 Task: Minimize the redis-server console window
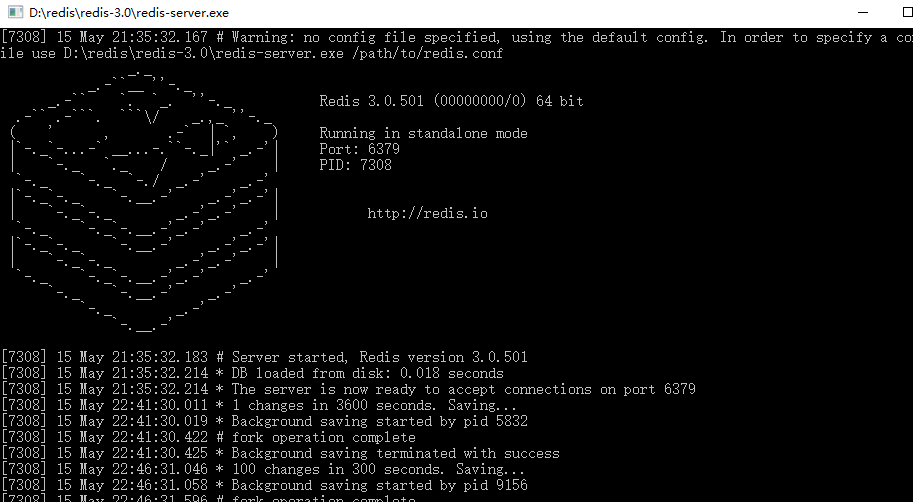click(x=863, y=12)
